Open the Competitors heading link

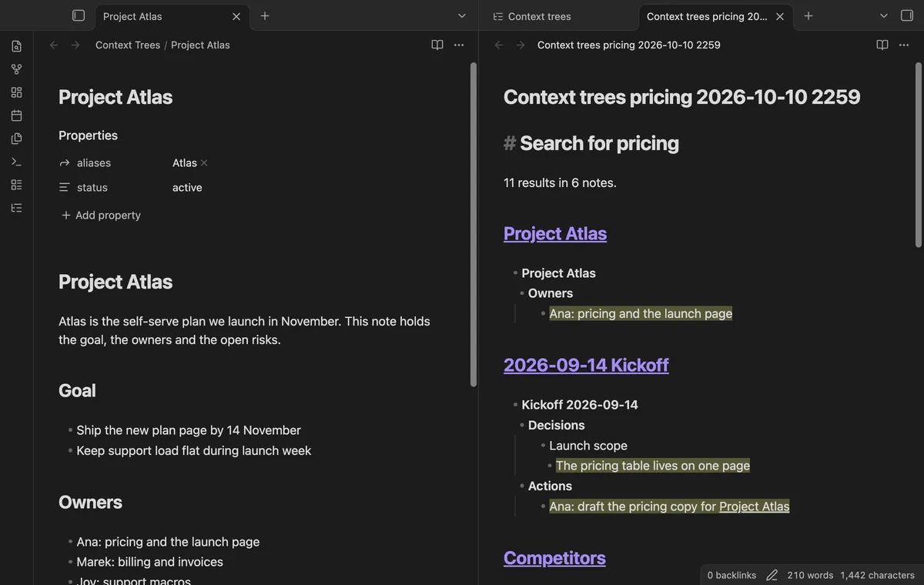tap(554, 558)
